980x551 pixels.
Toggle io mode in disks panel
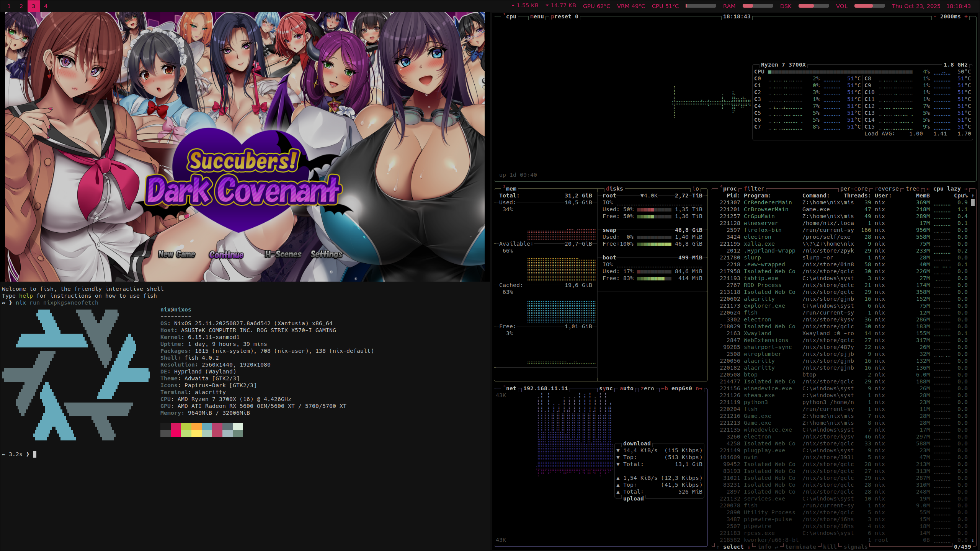[x=696, y=189]
